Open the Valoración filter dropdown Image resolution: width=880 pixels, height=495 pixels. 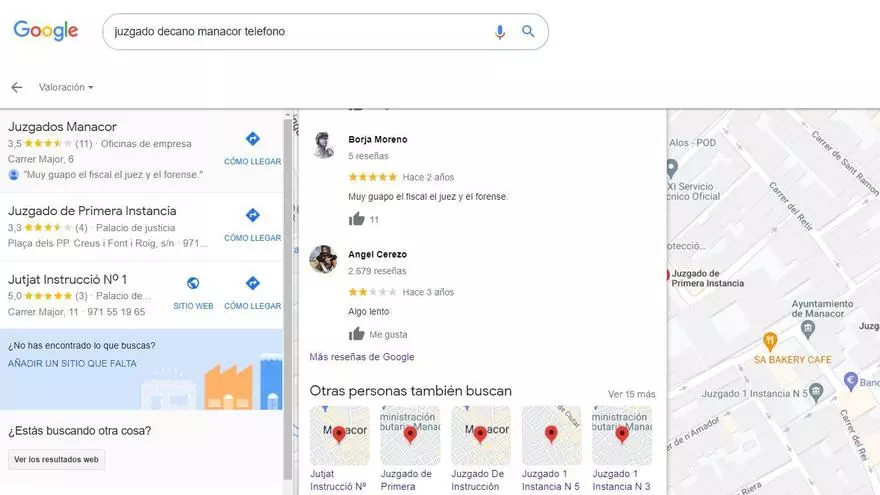click(66, 87)
